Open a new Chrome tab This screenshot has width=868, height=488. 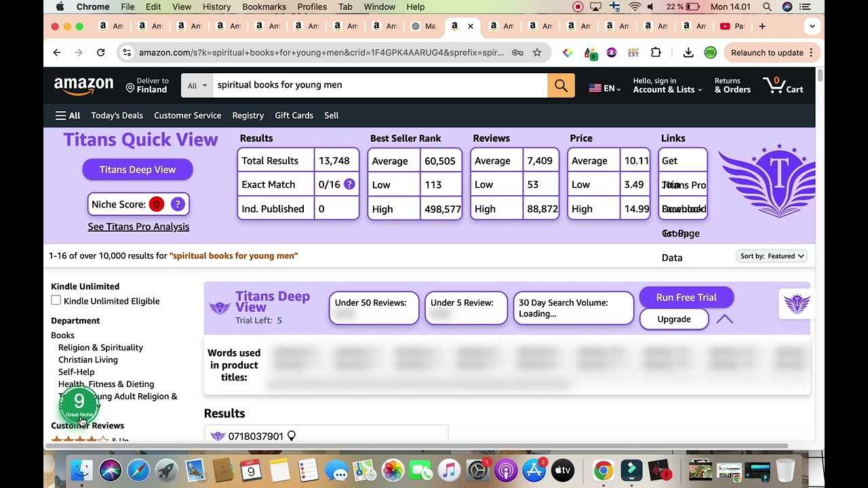coord(762,26)
